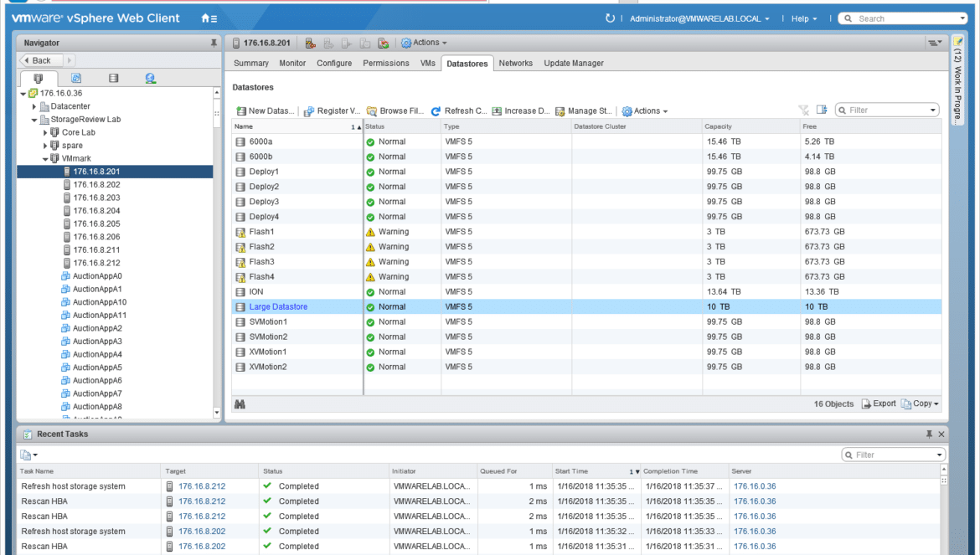Open the Networks tab
Viewport: 980px width, 555px height.
(516, 63)
